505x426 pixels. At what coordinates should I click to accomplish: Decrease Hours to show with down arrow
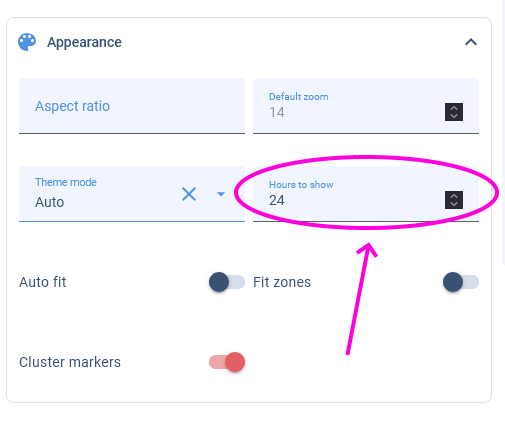click(454, 204)
